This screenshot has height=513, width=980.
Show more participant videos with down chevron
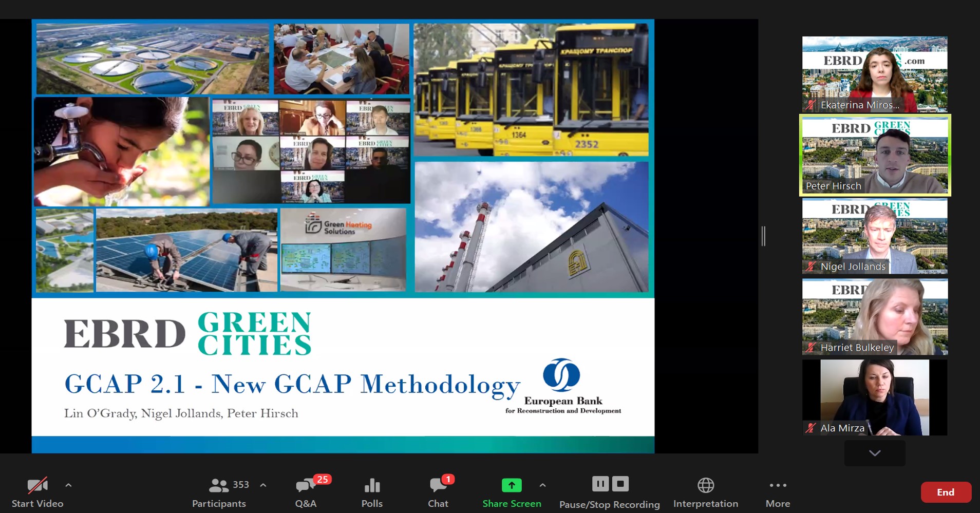coord(875,453)
